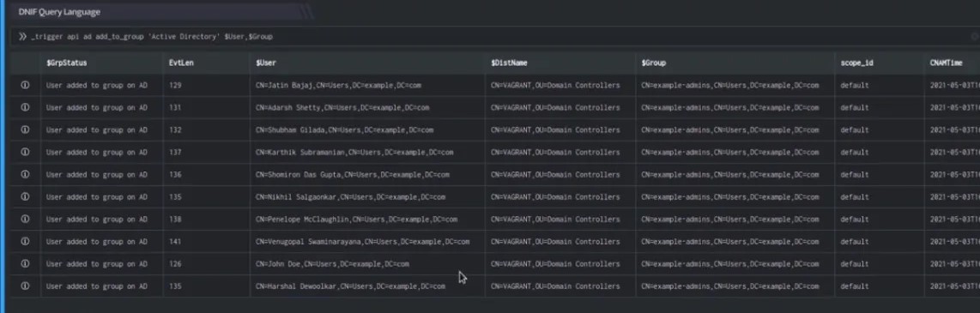
Task: Sort by the $User column header
Action: 266,63
